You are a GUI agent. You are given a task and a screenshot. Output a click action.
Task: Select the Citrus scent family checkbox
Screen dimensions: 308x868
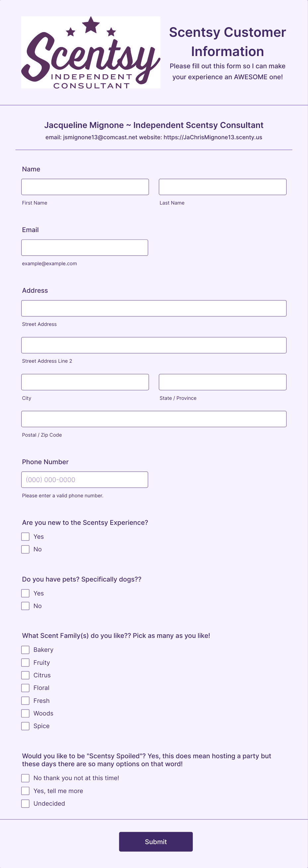coord(25,675)
